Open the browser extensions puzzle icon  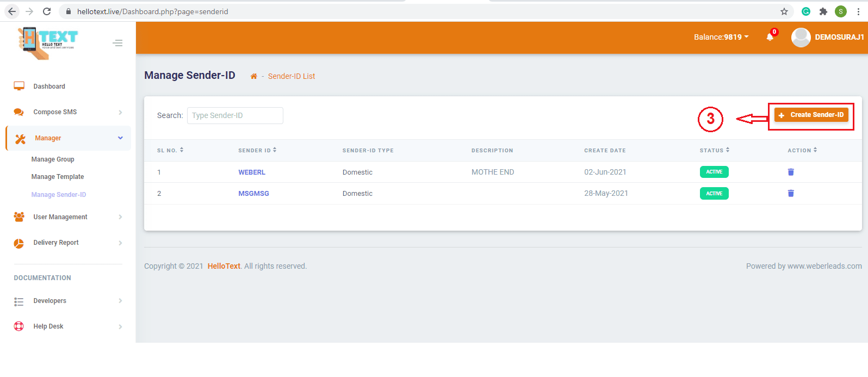coord(823,11)
